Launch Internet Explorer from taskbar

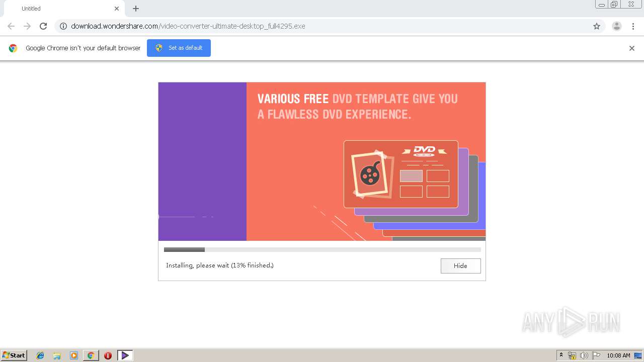[40, 355]
